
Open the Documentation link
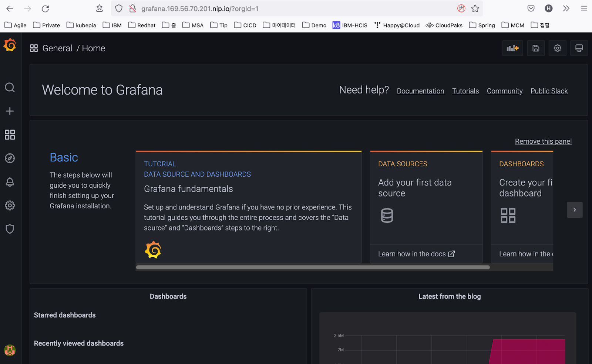(x=420, y=91)
